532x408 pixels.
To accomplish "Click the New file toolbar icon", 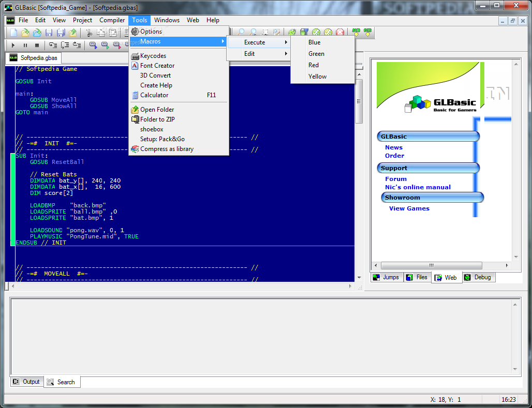I will click(13, 33).
